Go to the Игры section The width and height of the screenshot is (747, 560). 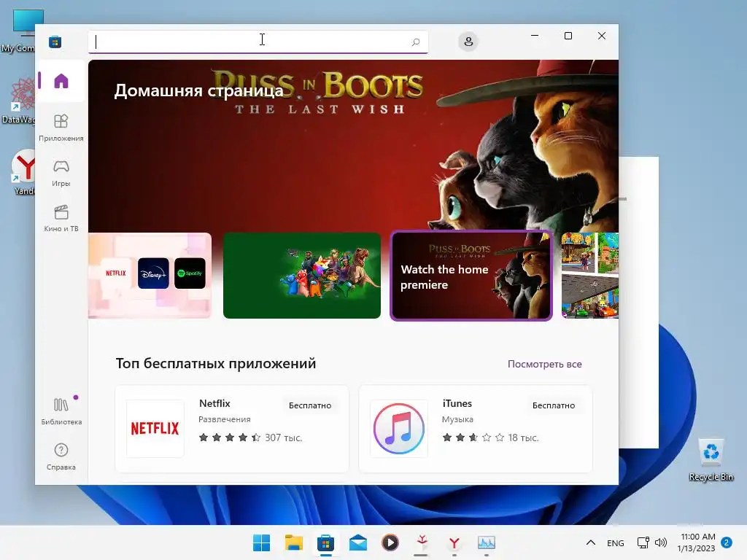pos(61,174)
